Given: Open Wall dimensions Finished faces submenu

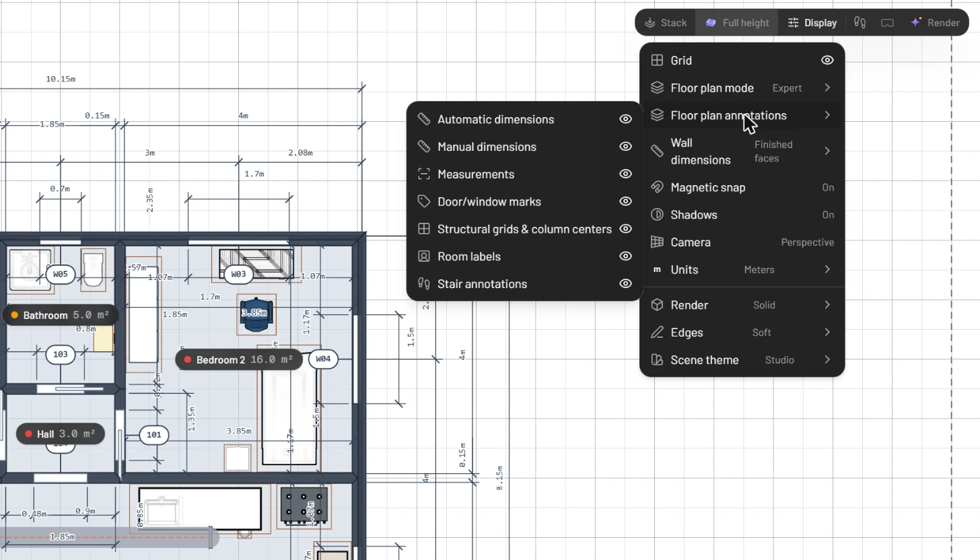Looking at the screenshot, I should tap(742, 151).
